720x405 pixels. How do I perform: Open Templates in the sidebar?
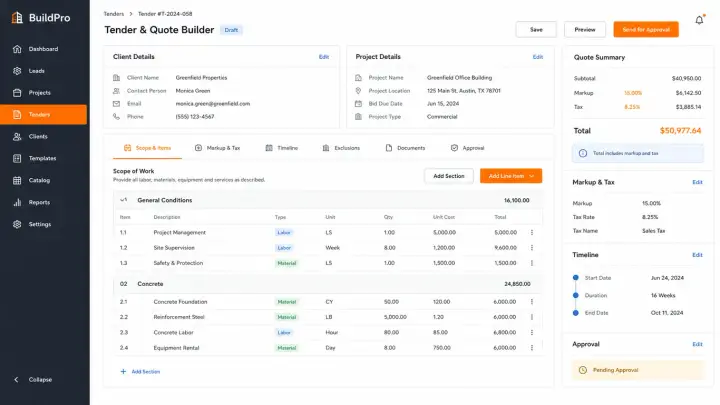[43, 158]
